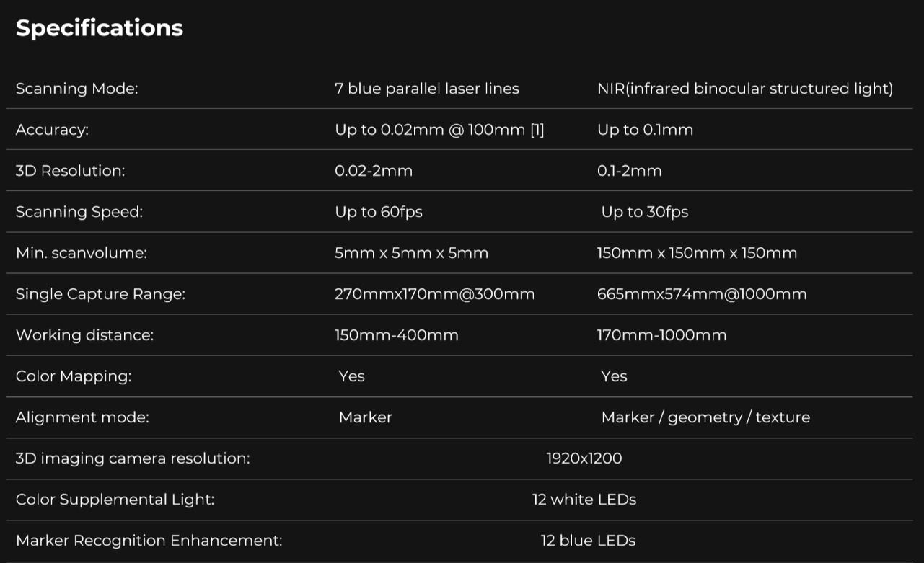
Task: Click the "665mmx574mm@1000mm" capture range
Action: [701, 294]
